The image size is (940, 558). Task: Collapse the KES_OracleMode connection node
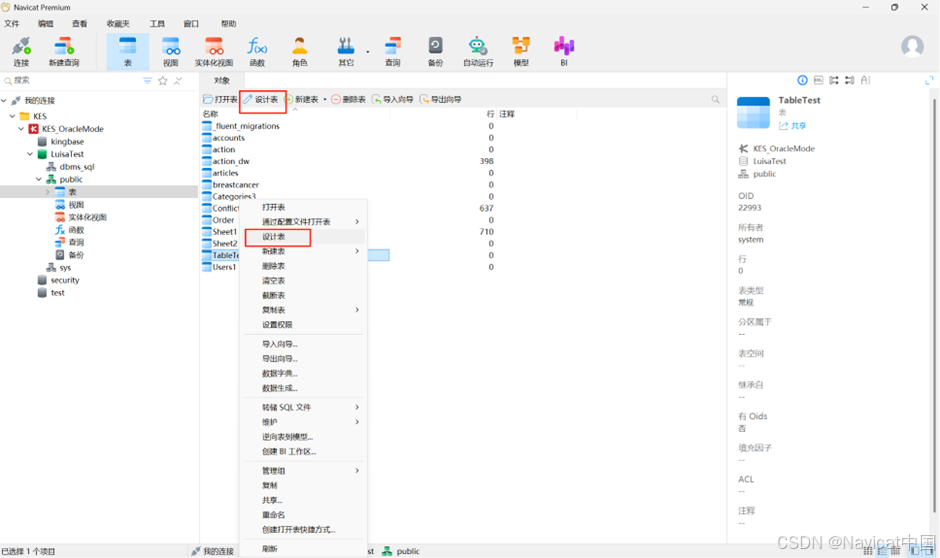21,129
